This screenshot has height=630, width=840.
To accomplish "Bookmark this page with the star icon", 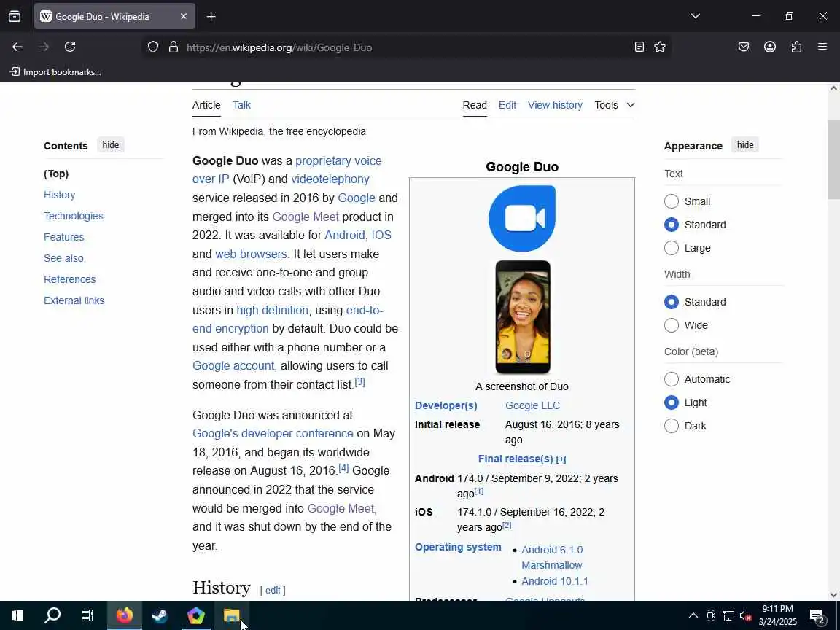I will [x=660, y=47].
